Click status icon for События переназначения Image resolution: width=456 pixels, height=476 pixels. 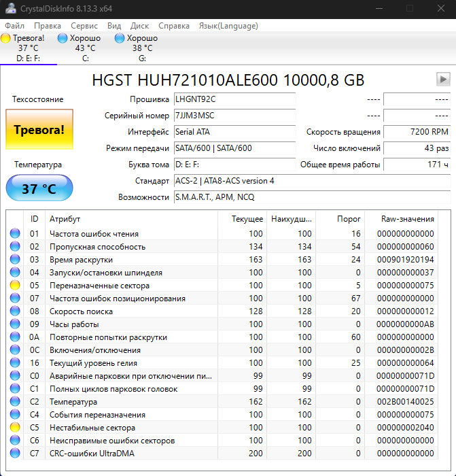(15, 415)
